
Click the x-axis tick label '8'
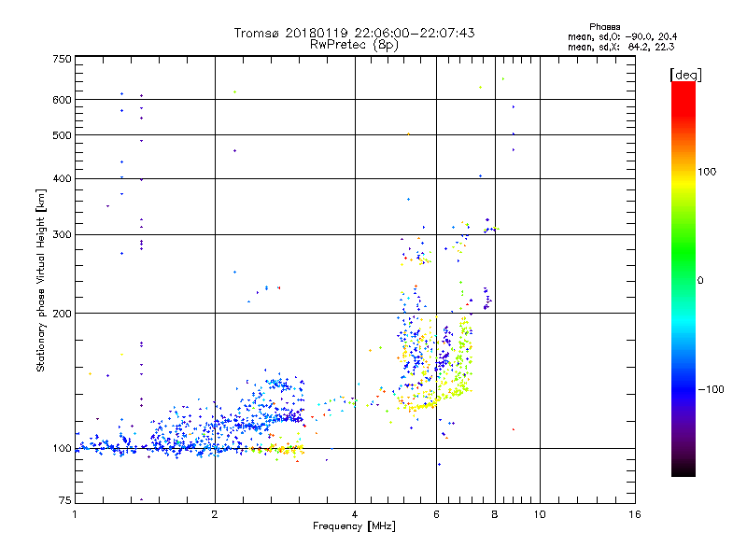pyautogui.click(x=495, y=514)
